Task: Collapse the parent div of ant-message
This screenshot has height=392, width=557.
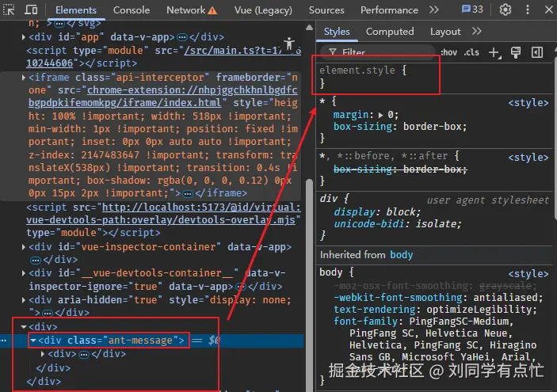Action: (x=24, y=326)
